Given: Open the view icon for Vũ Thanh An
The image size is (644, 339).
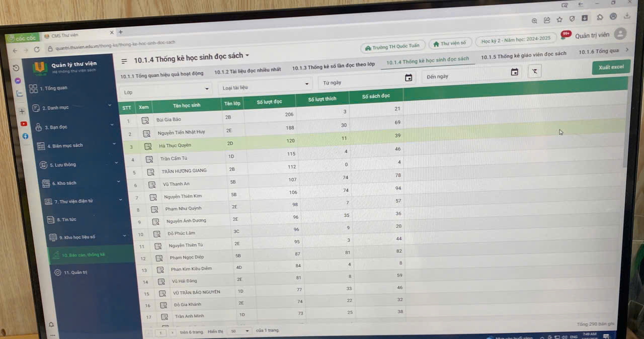Looking at the screenshot, I should (151, 185).
